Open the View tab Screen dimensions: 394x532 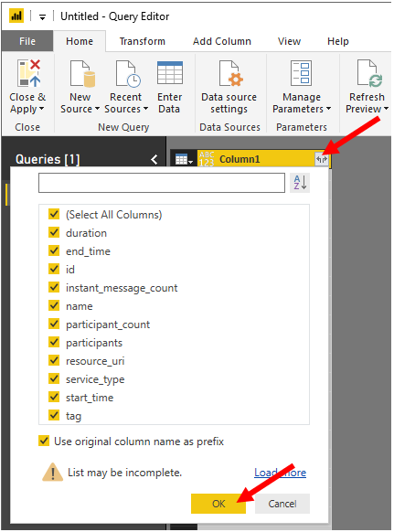(x=289, y=41)
